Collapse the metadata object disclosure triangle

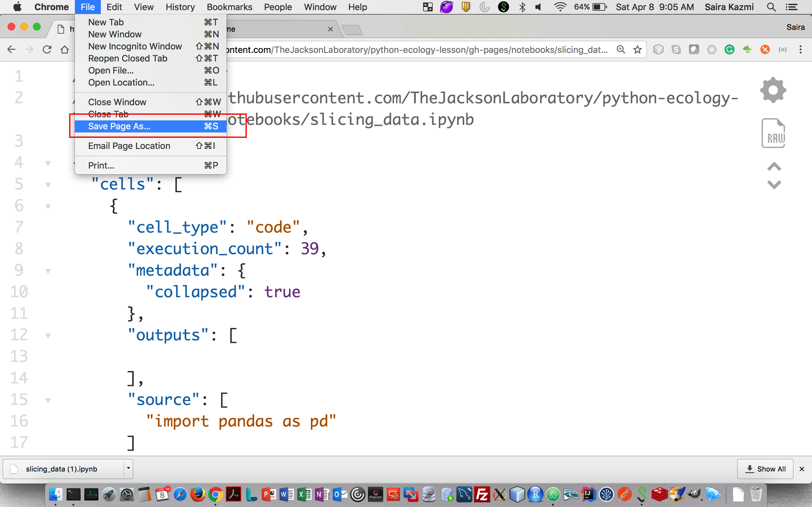pos(48,270)
